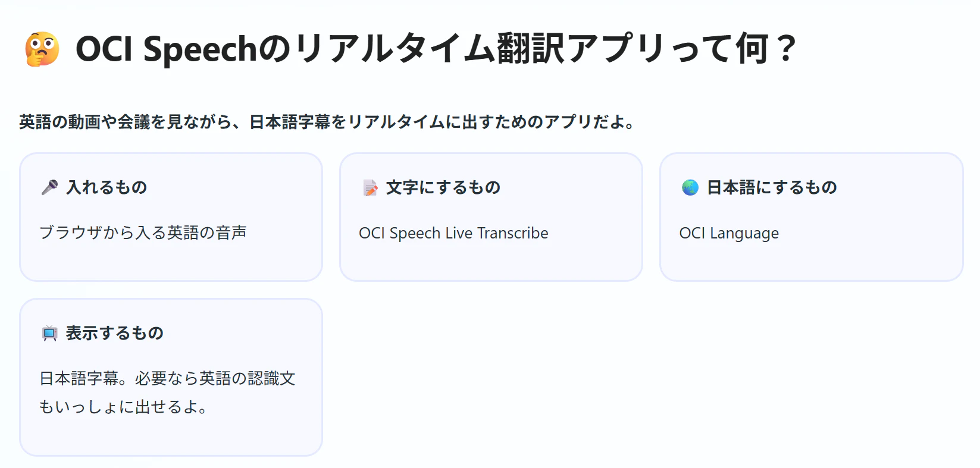Screen dimensions: 980x468
Task: Click the OCI Speech Live Transcribe text
Action: coord(453,233)
